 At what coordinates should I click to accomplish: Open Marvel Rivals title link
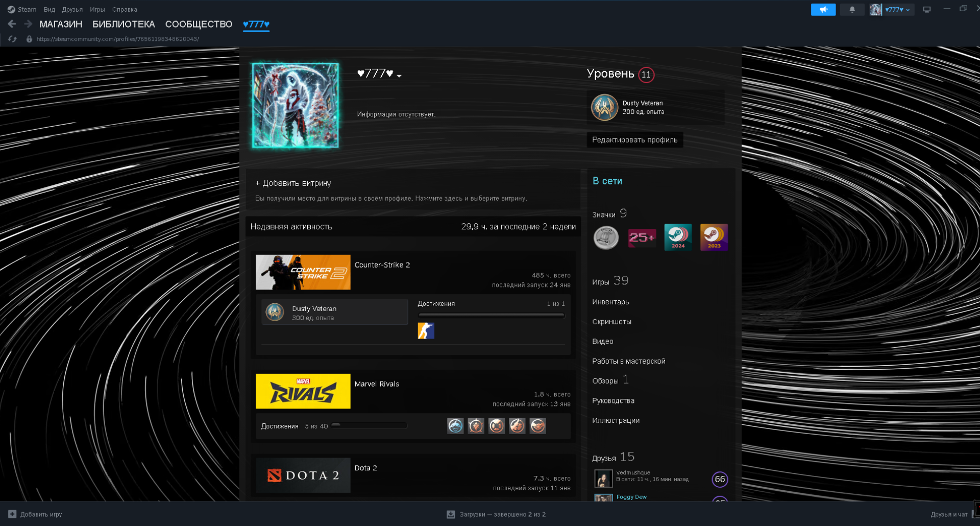click(377, 384)
